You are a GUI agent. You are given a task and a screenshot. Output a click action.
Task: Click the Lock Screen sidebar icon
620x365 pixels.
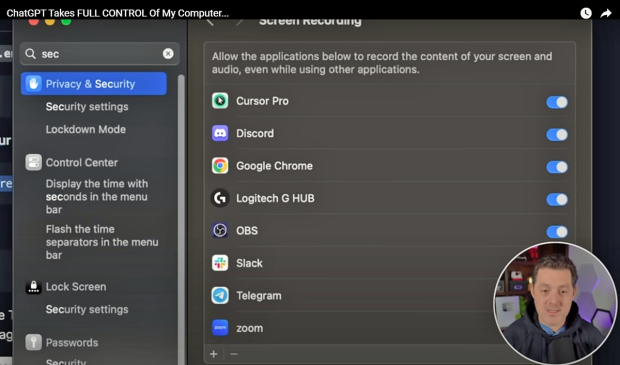pyautogui.click(x=34, y=287)
